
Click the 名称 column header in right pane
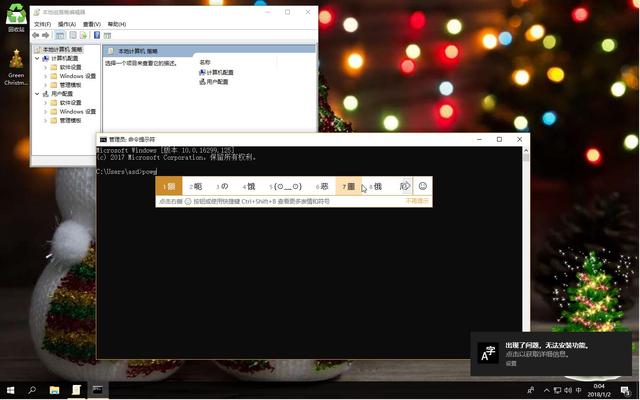click(x=205, y=62)
